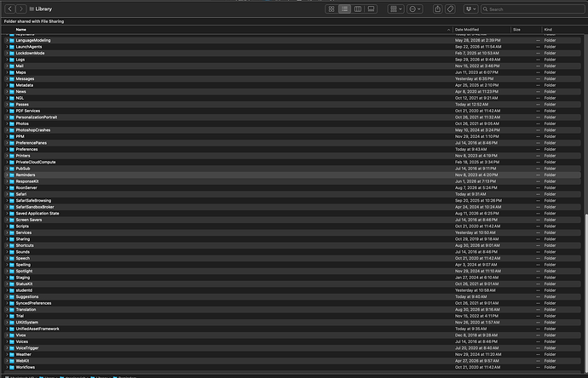588x378 pixels.
Task: Expand the LanguageModeling folder
Action: [x=7, y=40]
